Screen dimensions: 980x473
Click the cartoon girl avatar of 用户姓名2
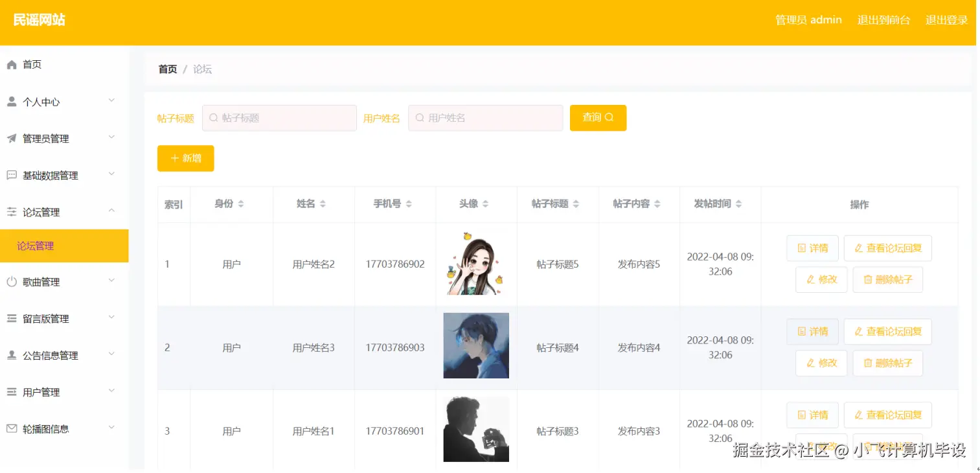476,264
